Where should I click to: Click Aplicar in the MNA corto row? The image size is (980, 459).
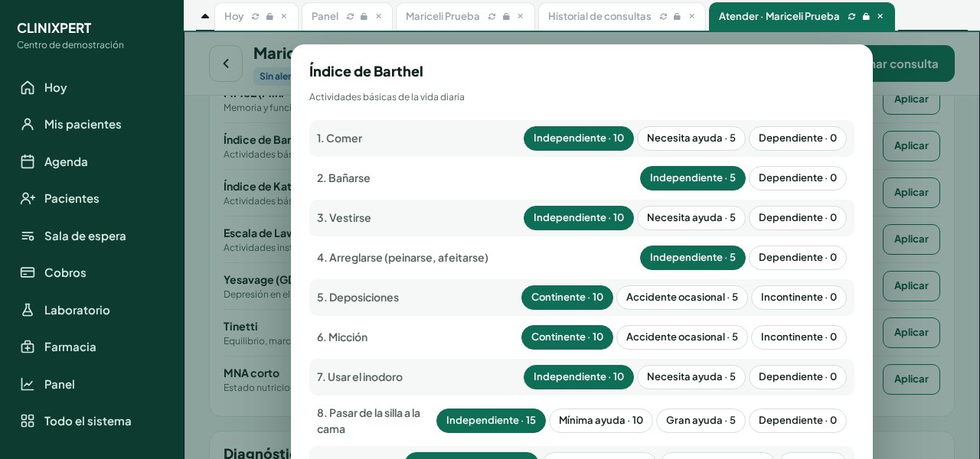click(911, 379)
